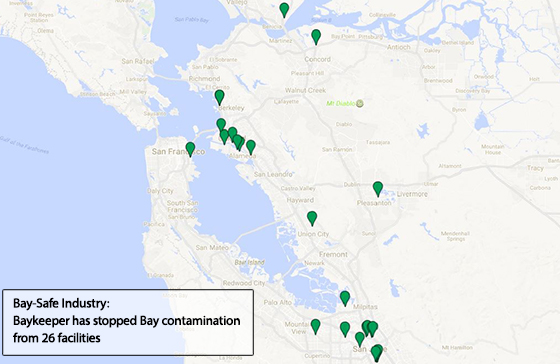
Task: Click the green marker near Vallejo
Action: click(284, 10)
